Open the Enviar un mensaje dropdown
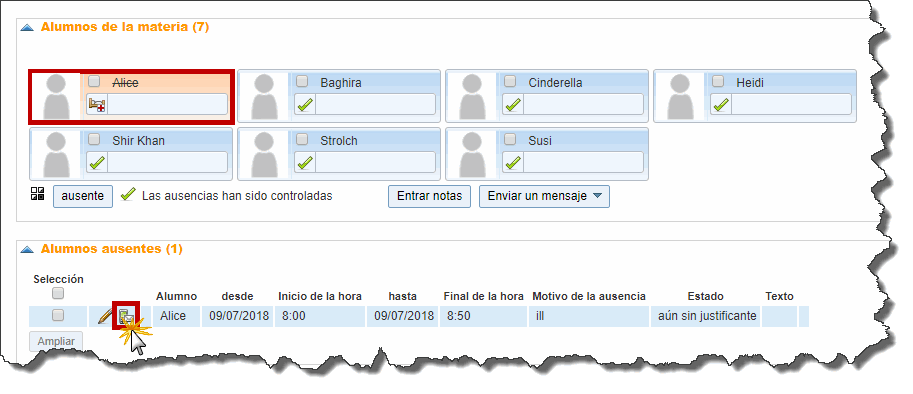Image resolution: width=913 pixels, height=394 pixels. click(544, 196)
